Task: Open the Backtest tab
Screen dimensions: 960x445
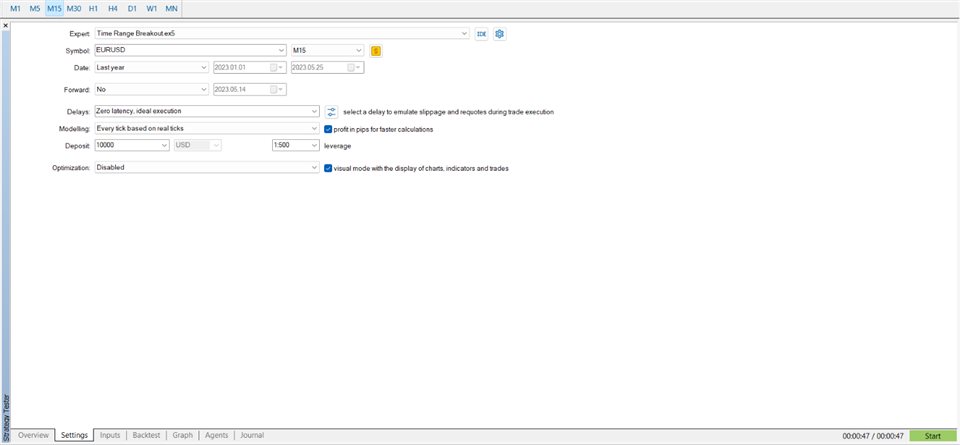Action: coord(146,435)
